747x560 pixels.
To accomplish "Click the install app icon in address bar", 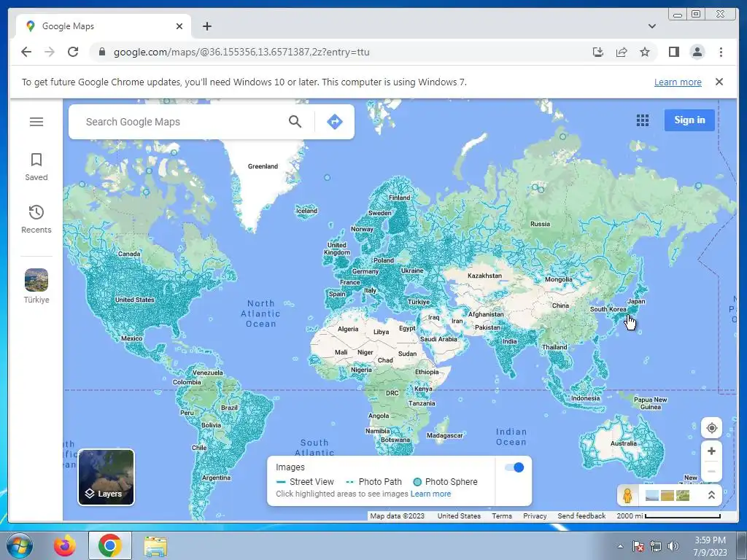I will 598,52.
